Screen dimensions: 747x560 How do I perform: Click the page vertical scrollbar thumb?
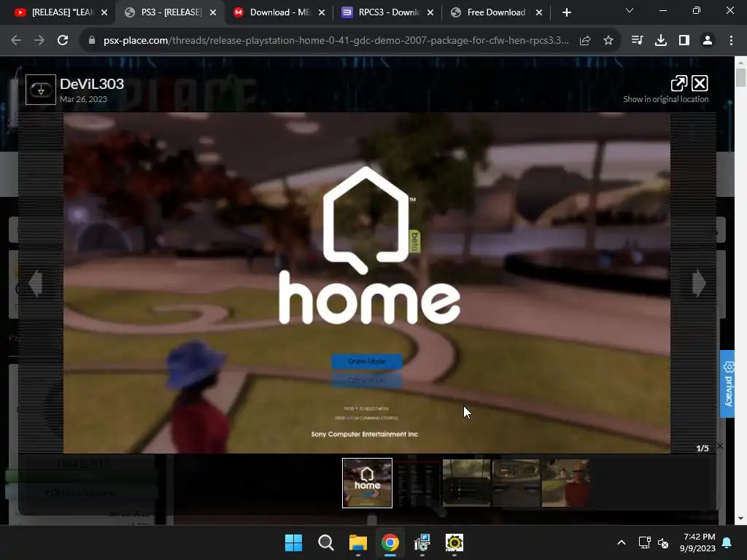(x=740, y=77)
